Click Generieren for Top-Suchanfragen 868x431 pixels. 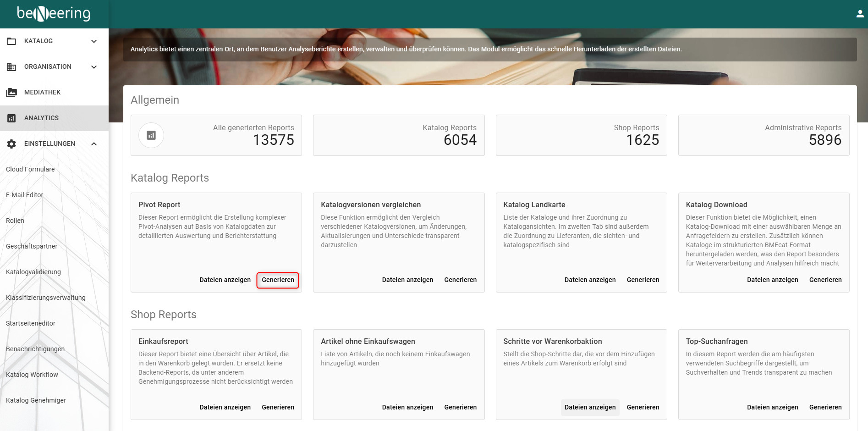click(x=825, y=408)
